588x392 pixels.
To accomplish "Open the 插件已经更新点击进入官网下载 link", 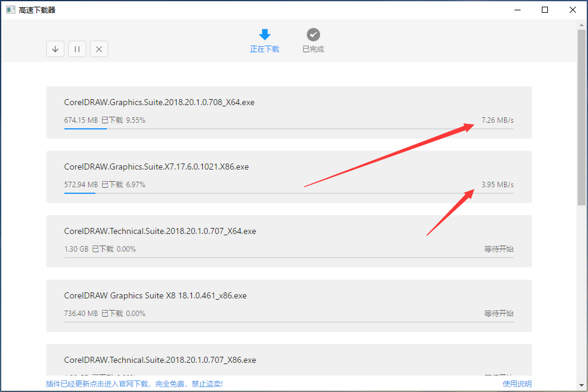I will tap(134, 383).
